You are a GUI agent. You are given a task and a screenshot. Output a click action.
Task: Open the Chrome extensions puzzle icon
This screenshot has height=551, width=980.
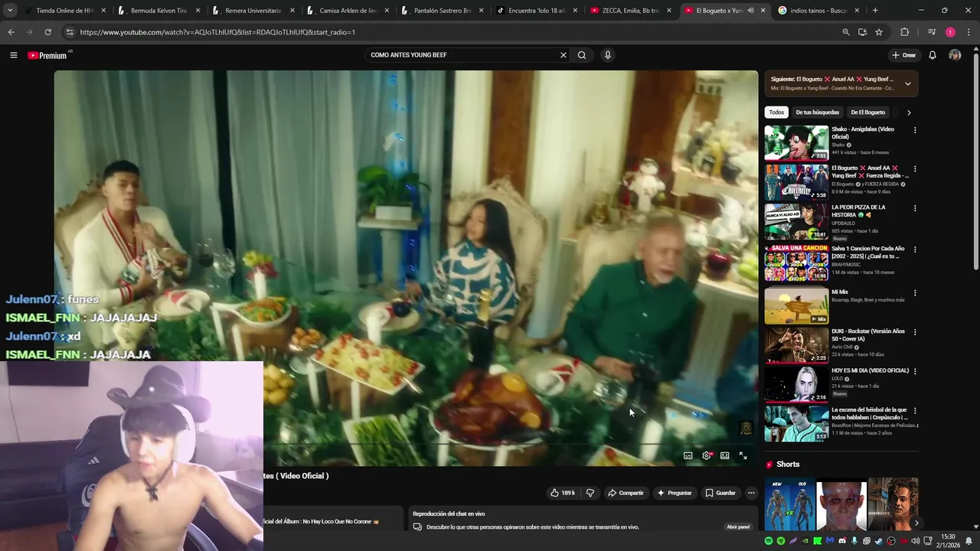click(905, 32)
